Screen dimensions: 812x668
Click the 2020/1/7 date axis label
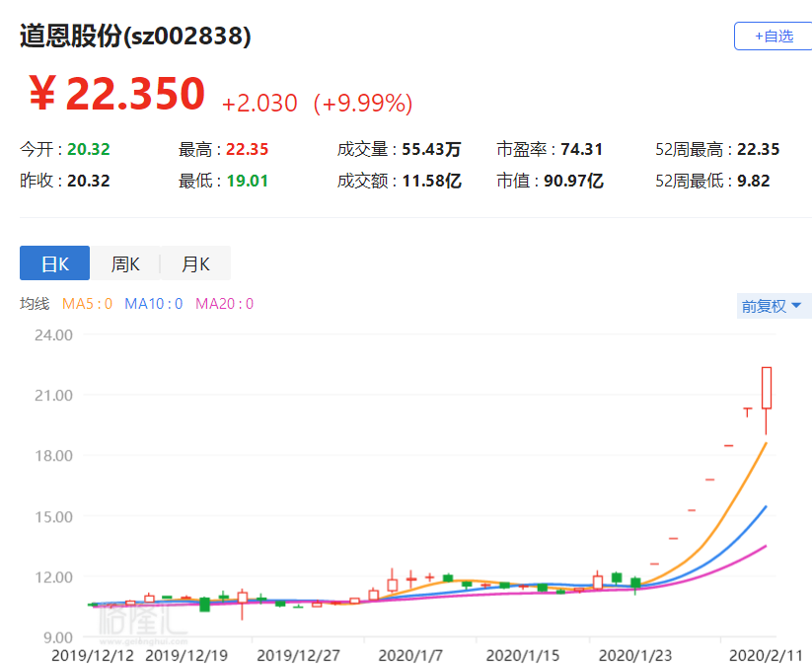tap(410, 655)
